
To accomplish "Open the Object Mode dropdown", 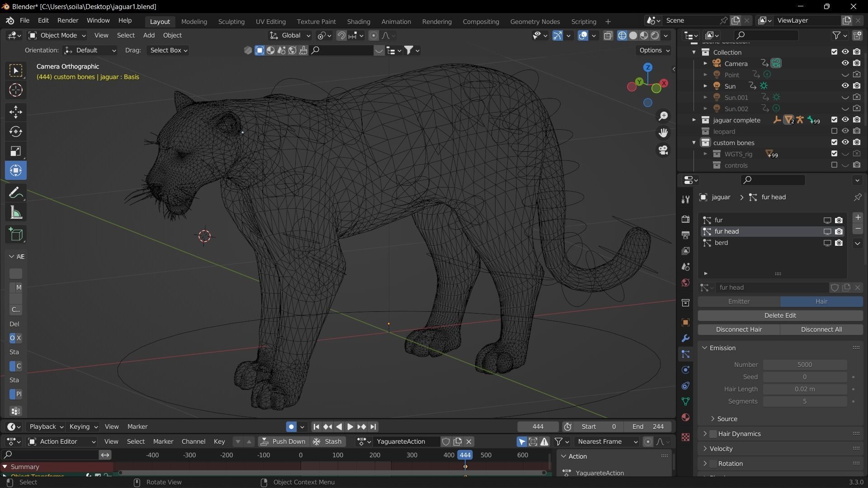I will click(57, 35).
